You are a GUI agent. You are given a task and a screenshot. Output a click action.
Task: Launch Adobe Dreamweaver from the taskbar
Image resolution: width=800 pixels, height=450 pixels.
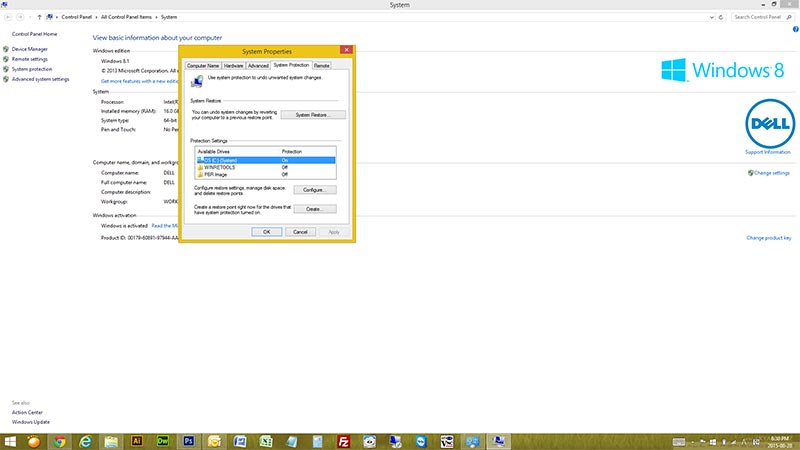pyautogui.click(x=163, y=441)
